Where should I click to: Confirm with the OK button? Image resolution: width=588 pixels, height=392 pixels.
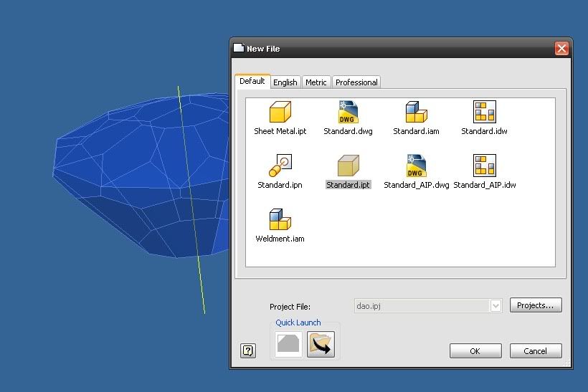tap(475, 351)
